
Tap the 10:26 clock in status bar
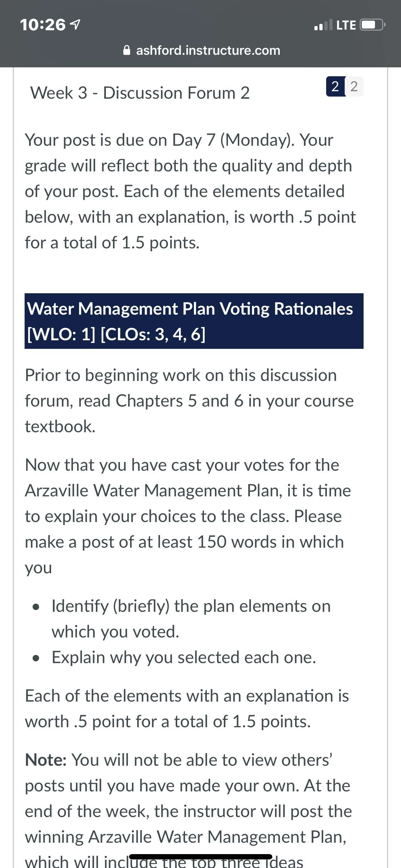coord(43,25)
